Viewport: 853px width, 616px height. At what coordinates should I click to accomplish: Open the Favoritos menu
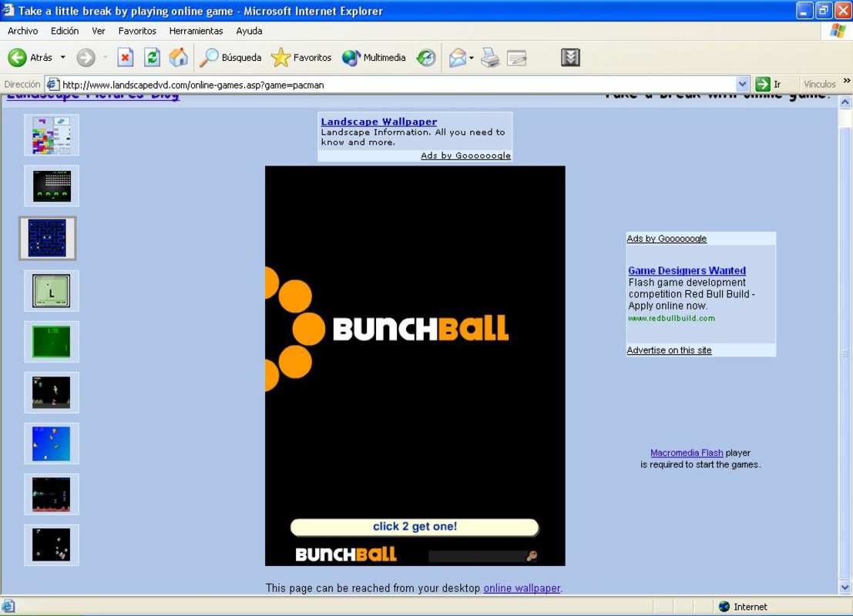pyautogui.click(x=137, y=31)
